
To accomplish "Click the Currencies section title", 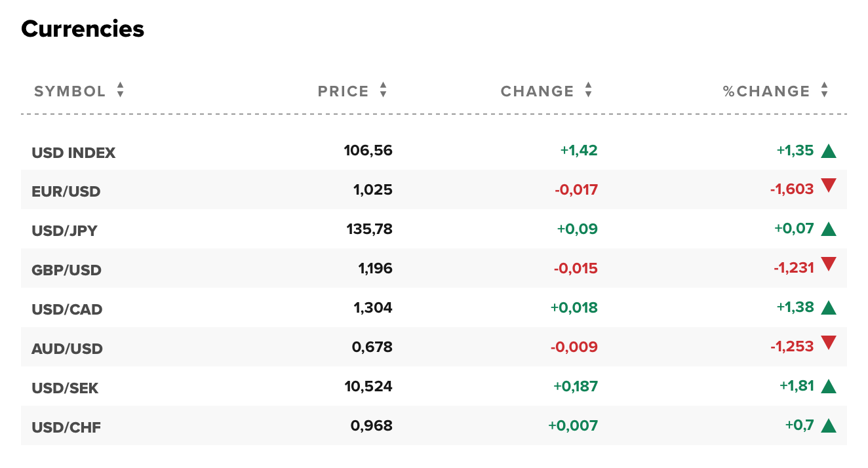I will (83, 29).
